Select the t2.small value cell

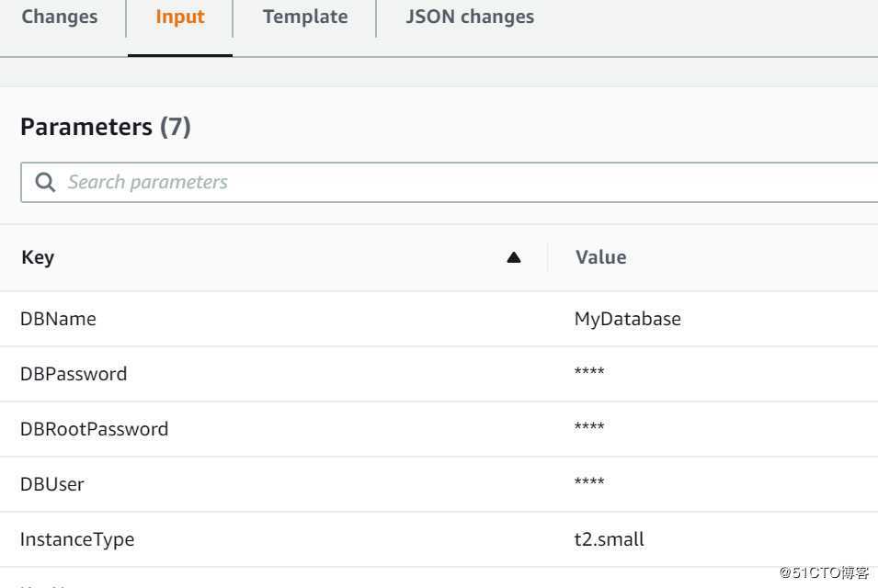click(x=610, y=539)
